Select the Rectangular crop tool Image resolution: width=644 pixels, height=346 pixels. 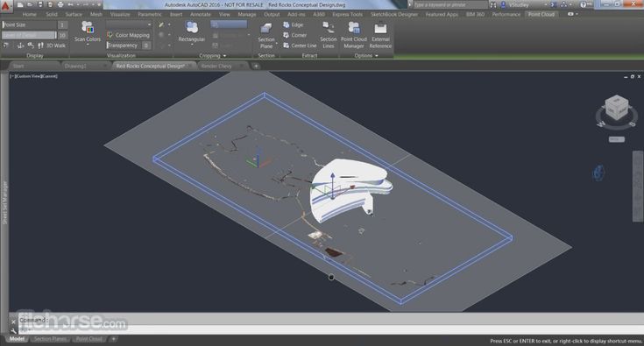pyautogui.click(x=191, y=32)
